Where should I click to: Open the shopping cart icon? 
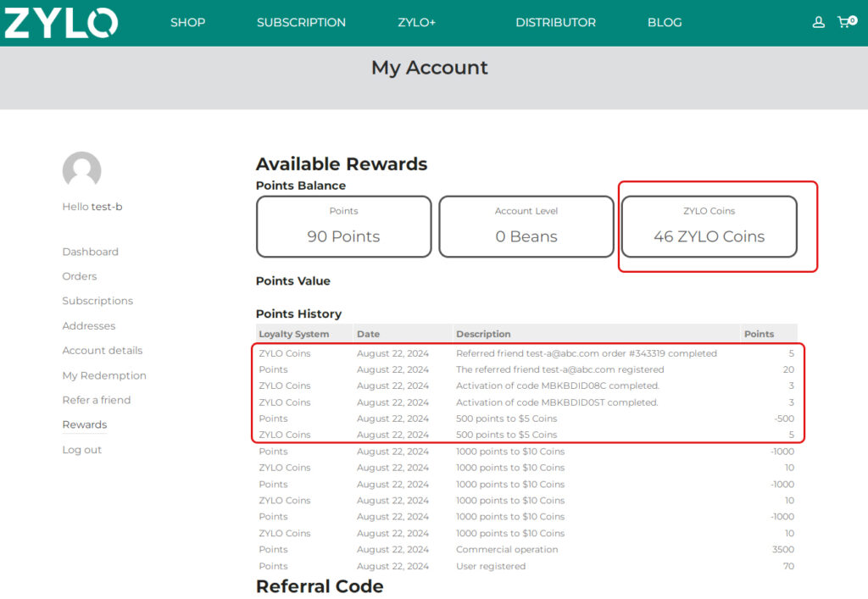(x=846, y=22)
